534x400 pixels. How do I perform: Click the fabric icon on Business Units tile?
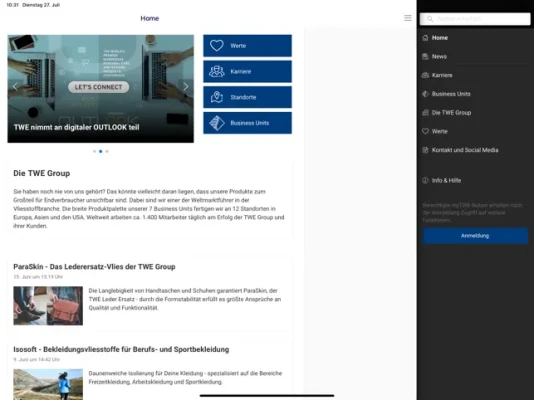217,123
